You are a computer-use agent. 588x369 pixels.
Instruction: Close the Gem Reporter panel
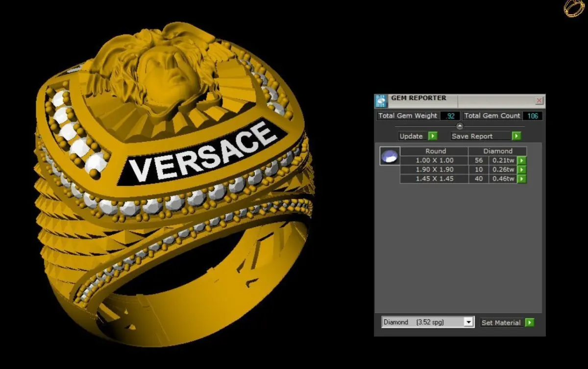click(x=539, y=100)
